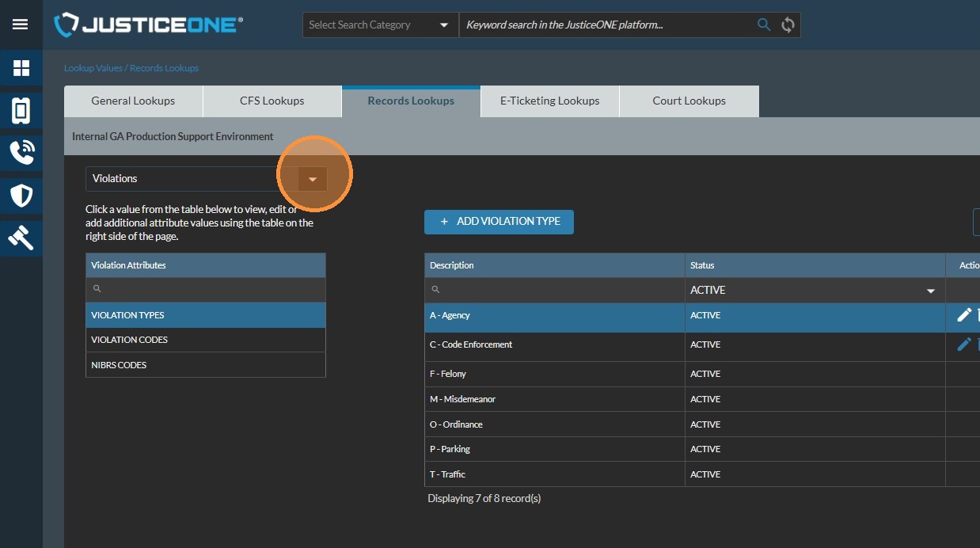Open the hamburger navigation menu
Viewport: 980px width, 548px height.
click(x=21, y=25)
